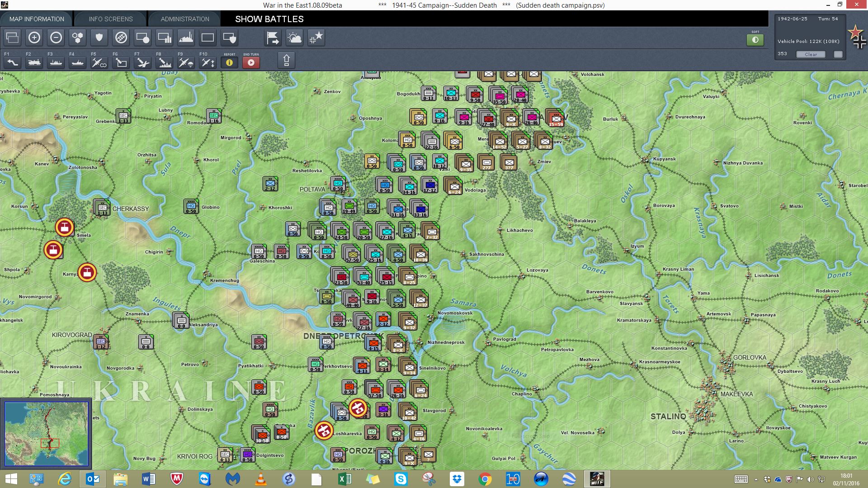Image resolution: width=868 pixels, height=488 pixels.
Task: Click the Clear button
Action: (811, 54)
